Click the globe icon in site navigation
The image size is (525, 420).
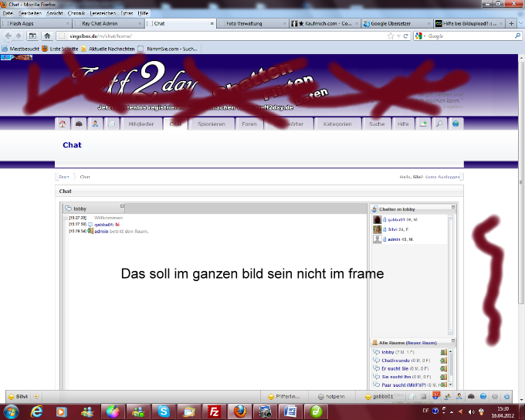456,124
